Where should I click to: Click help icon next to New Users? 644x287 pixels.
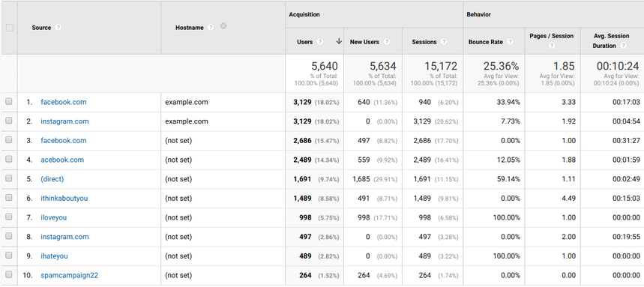(387, 42)
